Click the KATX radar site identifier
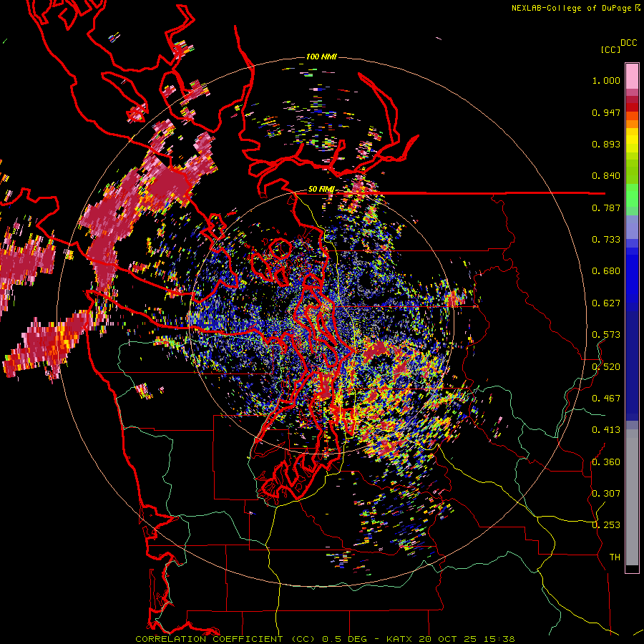The image size is (644, 644). pyautogui.click(x=401, y=639)
